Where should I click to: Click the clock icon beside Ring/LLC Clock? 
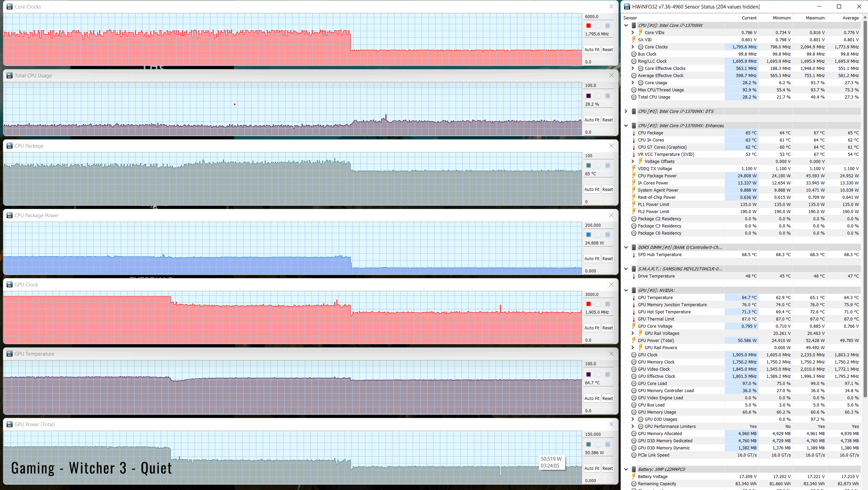point(634,61)
